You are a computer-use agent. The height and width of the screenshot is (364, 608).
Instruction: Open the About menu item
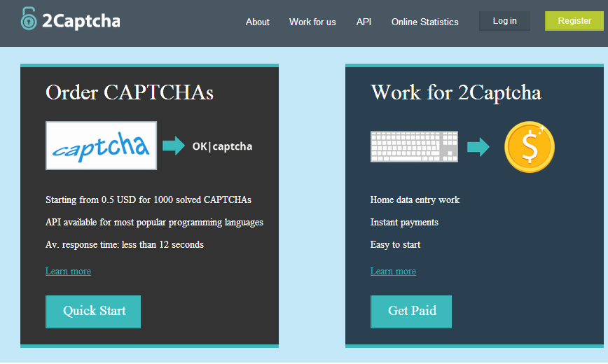[x=257, y=22]
